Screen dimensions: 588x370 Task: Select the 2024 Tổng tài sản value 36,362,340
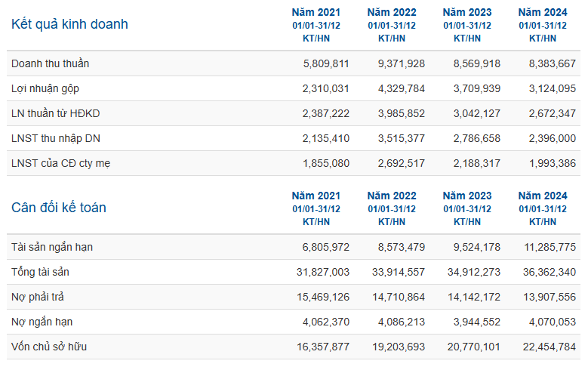pyautogui.click(x=549, y=272)
